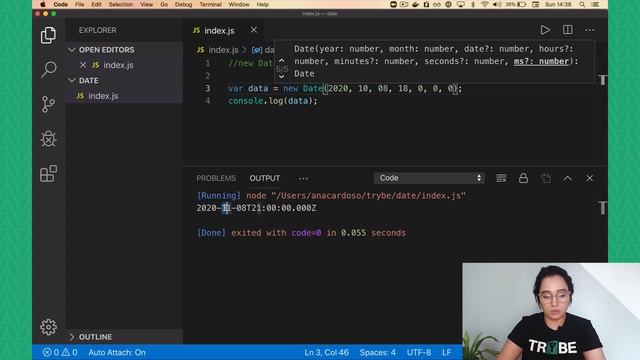Click the '[Done] exited with code=0' line
This screenshot has height=360, width=640.
coord(301,233)
